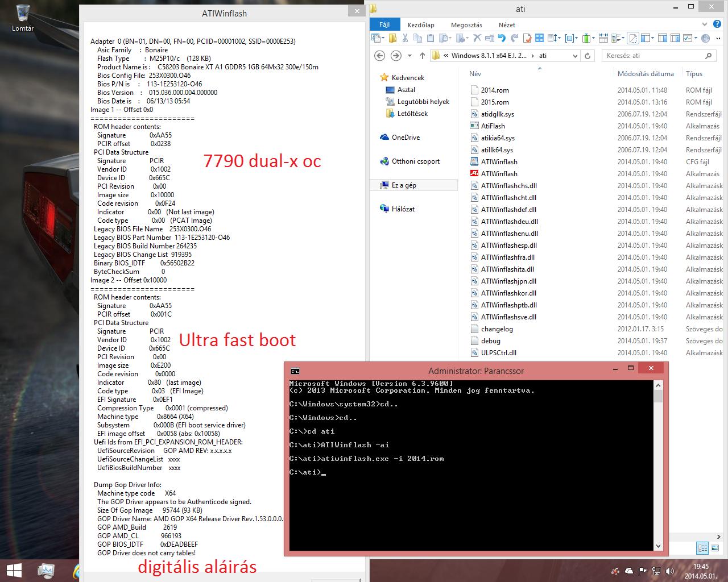The image size is (728, 582).
Task: Click the Paste clipboard icon in Explorer toolbar
Action: [x=430, y=38]
